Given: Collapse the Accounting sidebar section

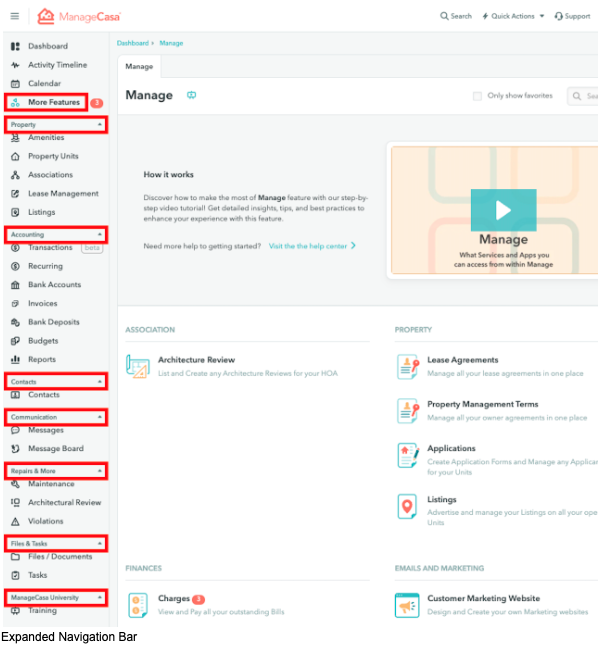Looking at the screenshot, I should (x=56, y=235).
